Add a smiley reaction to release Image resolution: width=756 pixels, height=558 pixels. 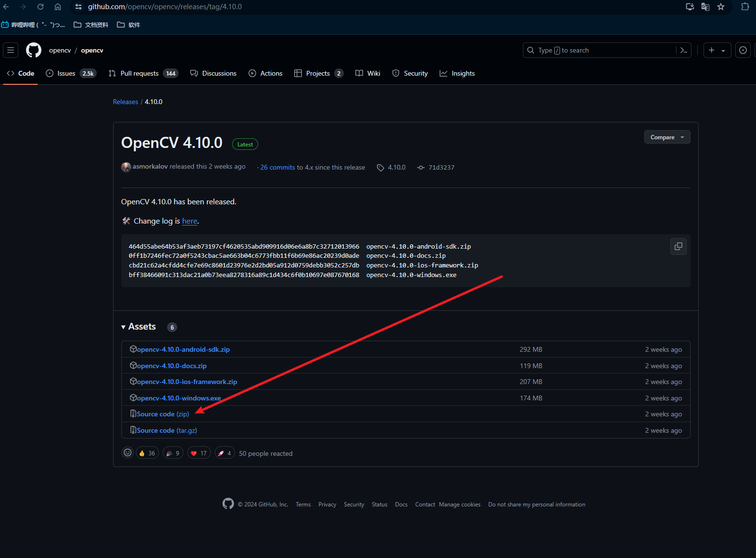[128, 452]
